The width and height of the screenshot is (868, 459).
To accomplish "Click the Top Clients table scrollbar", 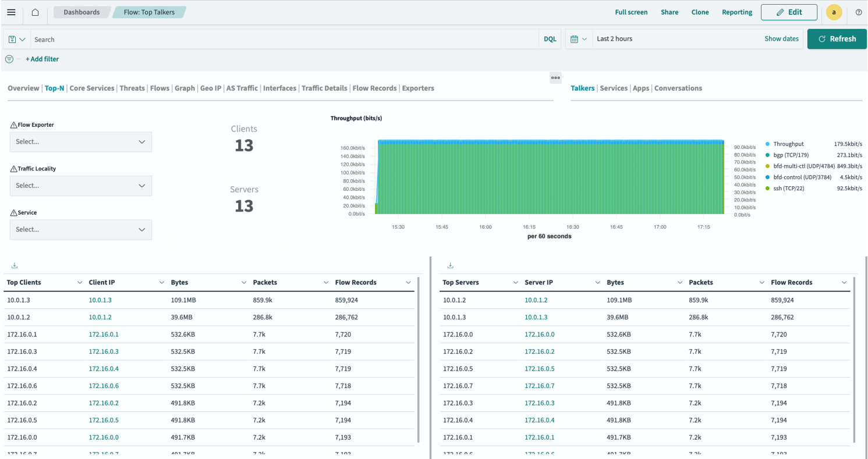I will [x=419, y=361].
